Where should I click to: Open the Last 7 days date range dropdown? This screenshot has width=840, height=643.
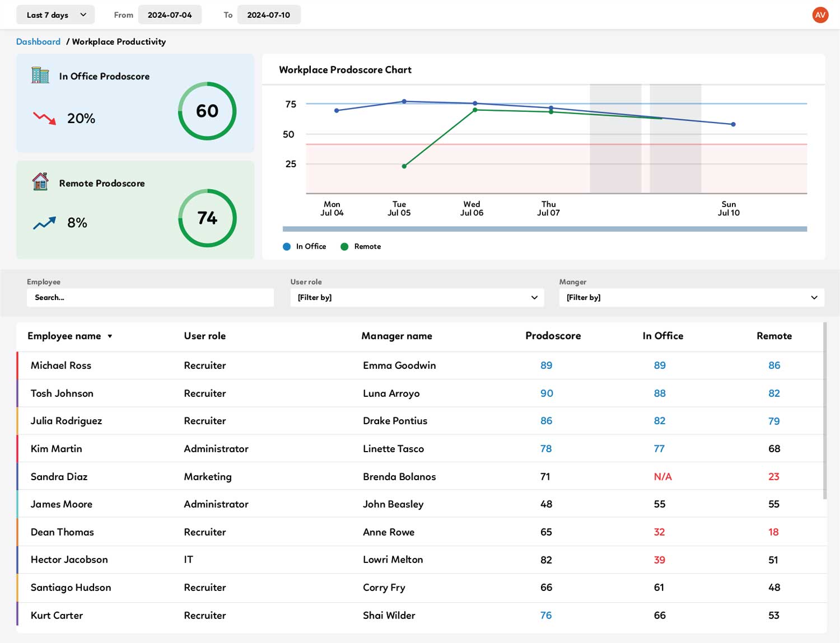click(x=55, y=15)
